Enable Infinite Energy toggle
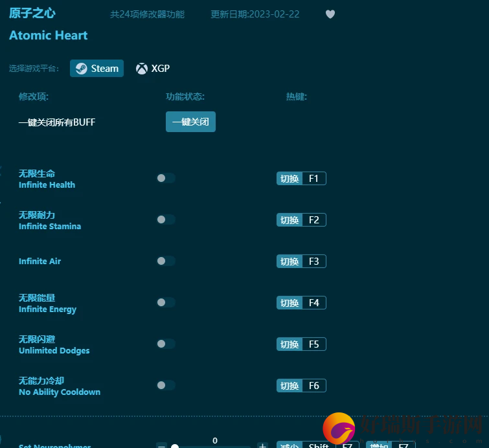The image size is (489, 448). pos(166,302)
